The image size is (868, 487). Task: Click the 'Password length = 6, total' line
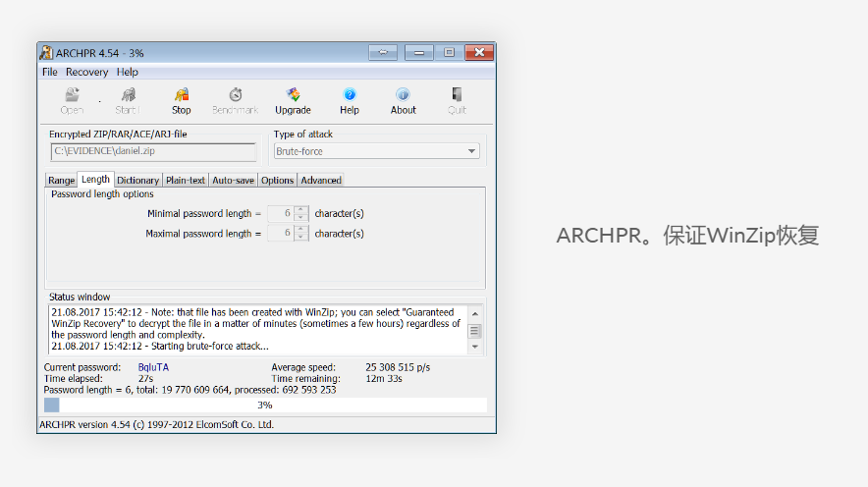[x=190, y=390]
